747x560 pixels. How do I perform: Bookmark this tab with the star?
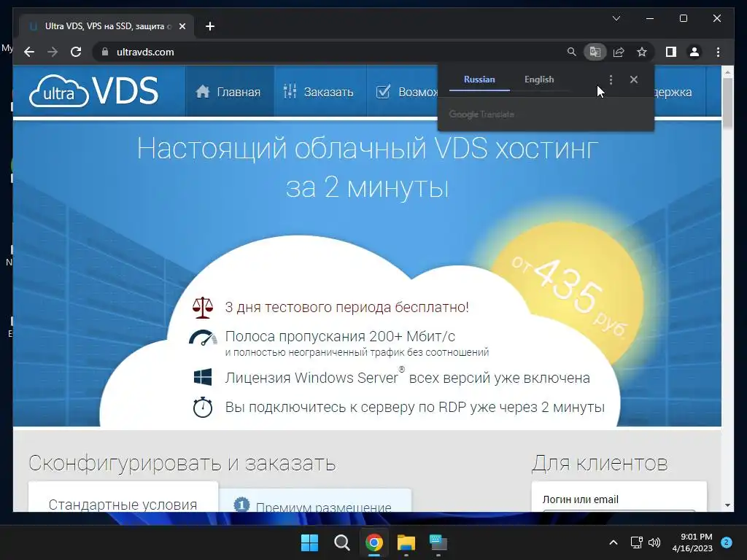pyautogui.click(x=642, y=52)
